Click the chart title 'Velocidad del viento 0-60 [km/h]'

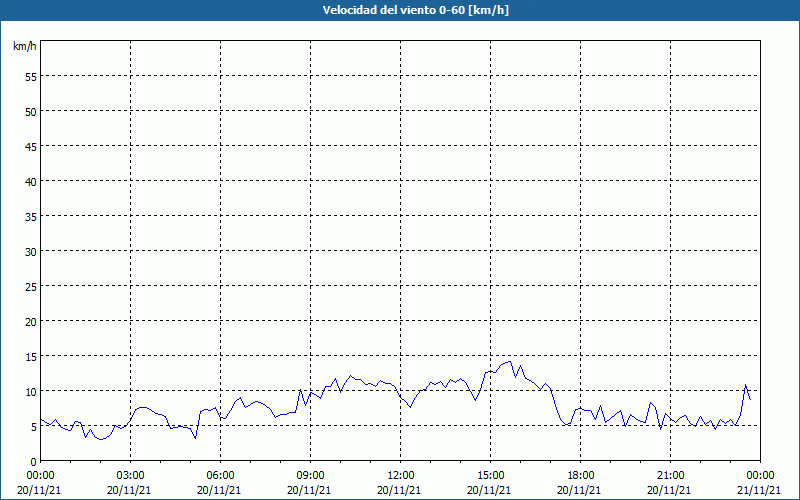point(415,10)
